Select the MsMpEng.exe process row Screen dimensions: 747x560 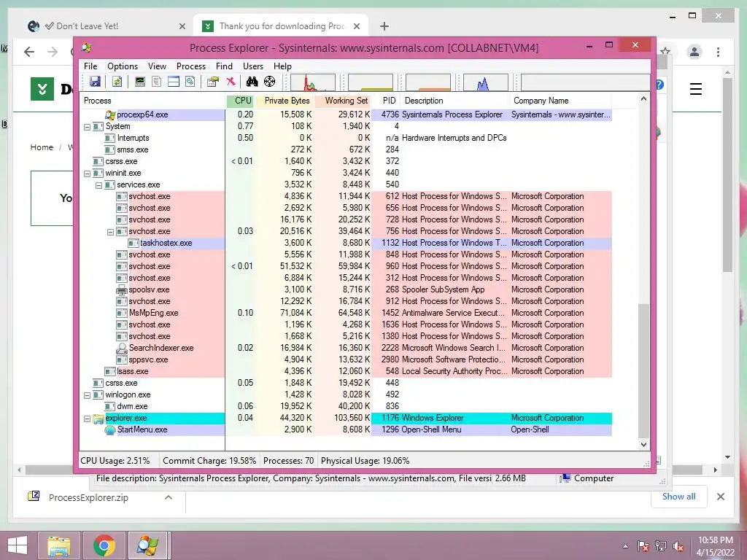point(347,313)
